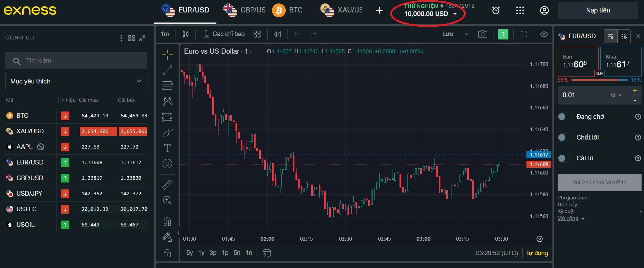The width and height of the screenshot is (644, 268).
Task: Switch to the BTC tab
Action: click(x=287, y=10)
